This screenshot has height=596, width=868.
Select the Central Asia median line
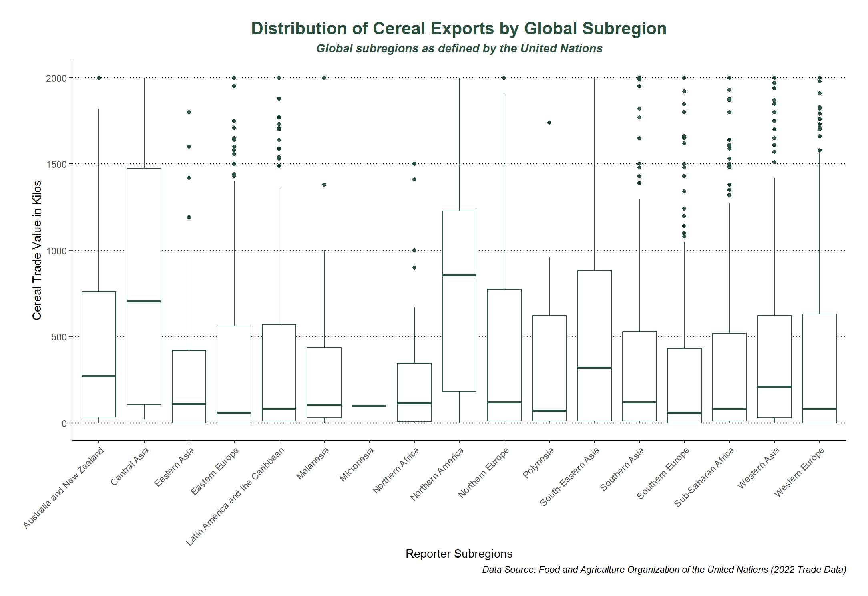coord(144,301)
